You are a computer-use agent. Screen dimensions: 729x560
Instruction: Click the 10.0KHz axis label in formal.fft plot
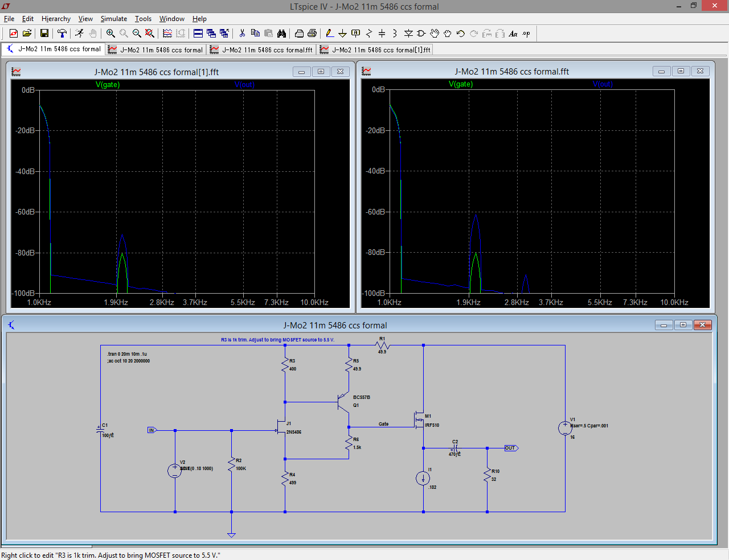[x=674, y=302]
